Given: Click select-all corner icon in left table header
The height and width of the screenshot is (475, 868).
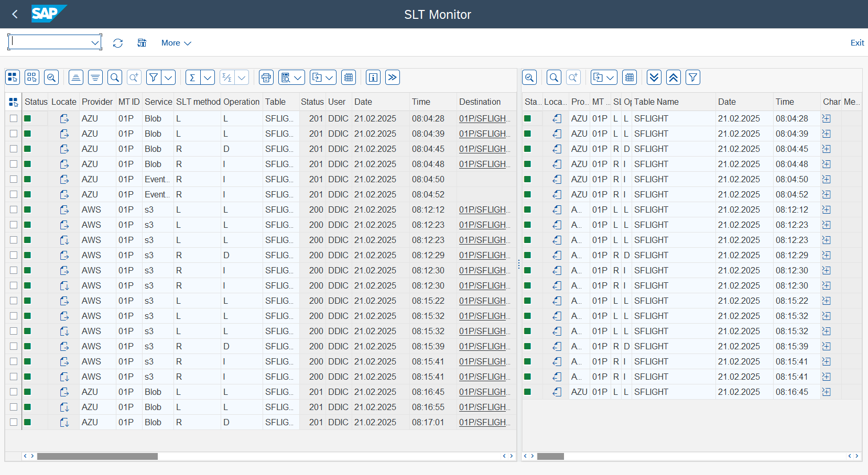Looking at the screenshot, I should (x=13, y=102).
